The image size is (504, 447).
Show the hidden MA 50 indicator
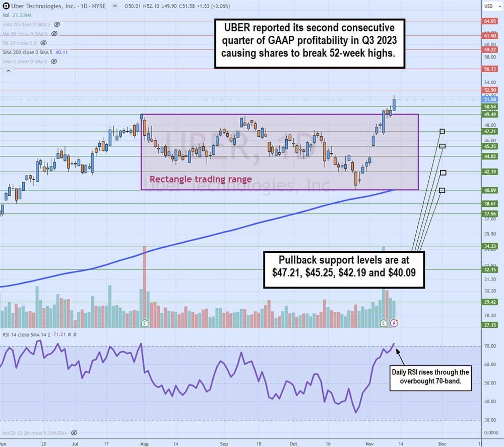pos(54,34)
